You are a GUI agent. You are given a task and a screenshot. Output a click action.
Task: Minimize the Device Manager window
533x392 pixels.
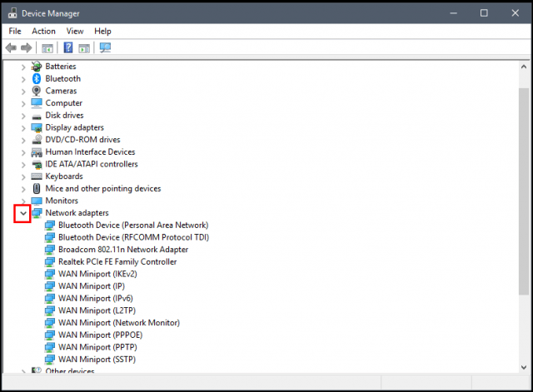click(453, 13)
